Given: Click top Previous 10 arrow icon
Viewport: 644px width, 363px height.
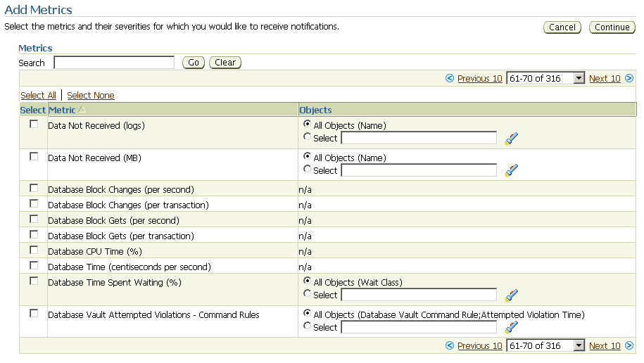Looking at the screenshot, I should 450,79.
